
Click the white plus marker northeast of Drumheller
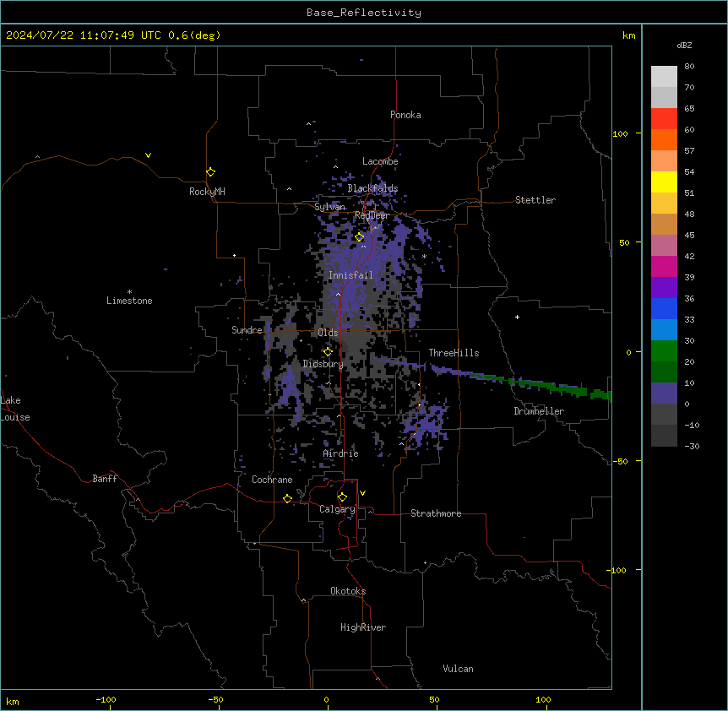click(x=517, y=317)
